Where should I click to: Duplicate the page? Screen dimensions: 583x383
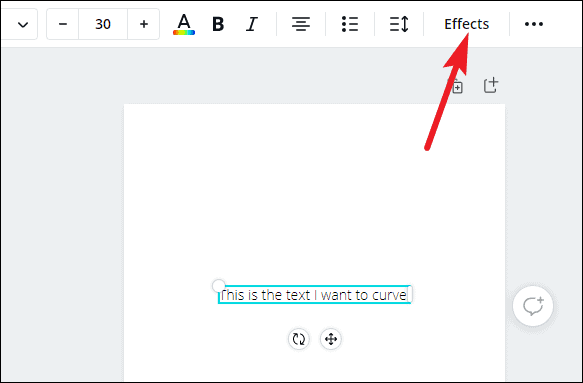457,86
